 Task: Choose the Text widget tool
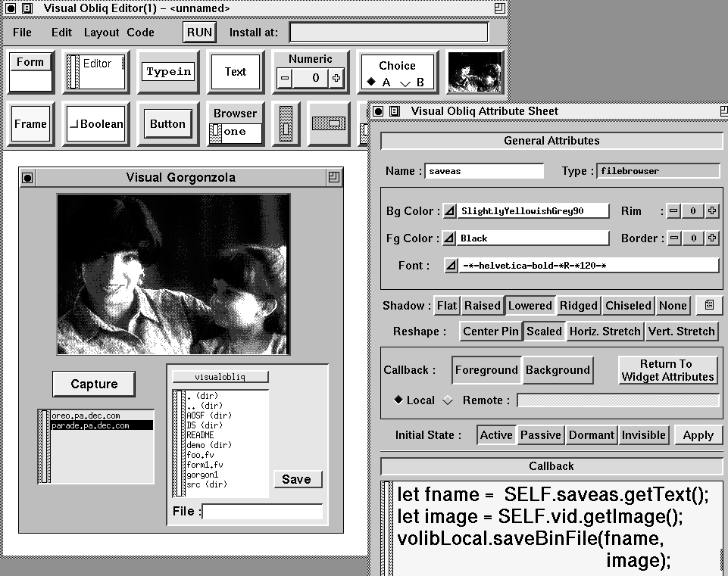point(235,72)
